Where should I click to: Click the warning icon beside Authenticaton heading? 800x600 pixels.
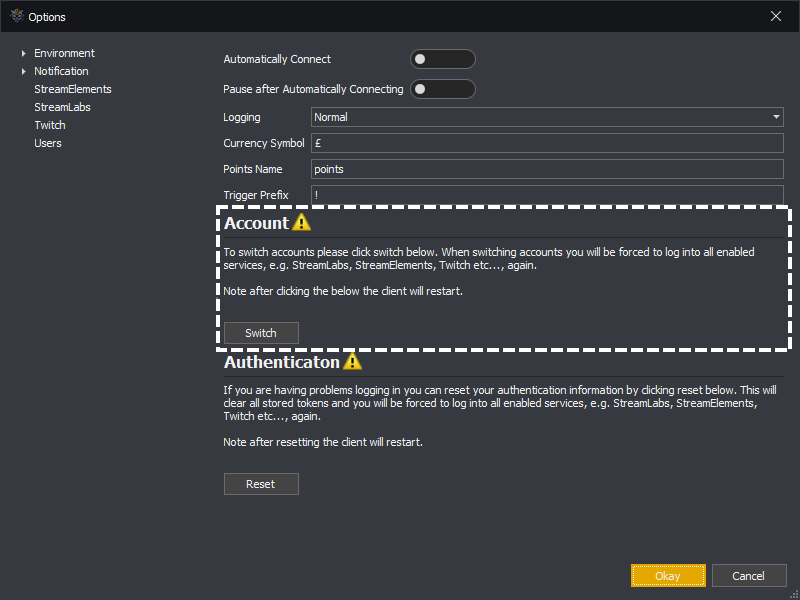(352, 361)
